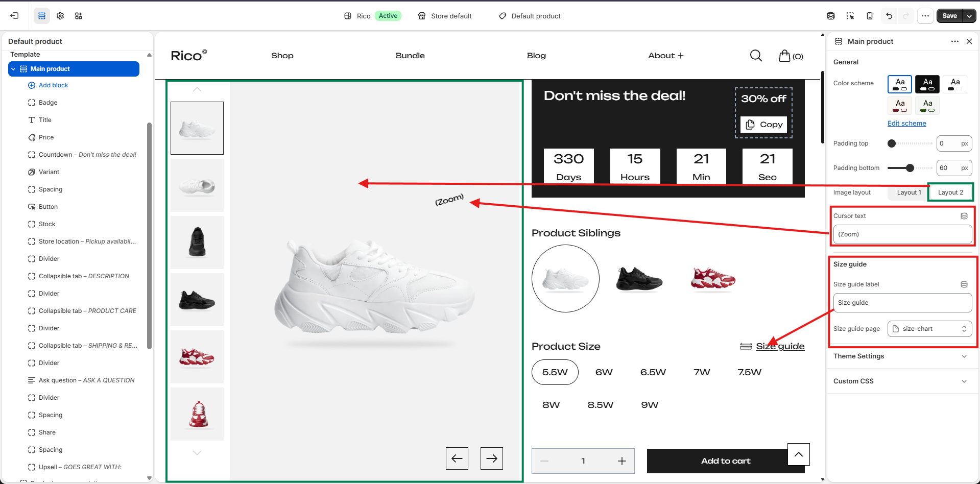The height and width of the screenshot is (484, 980).
Task: Select the Countdown block in the sidebar
Action: click(82, 155)
